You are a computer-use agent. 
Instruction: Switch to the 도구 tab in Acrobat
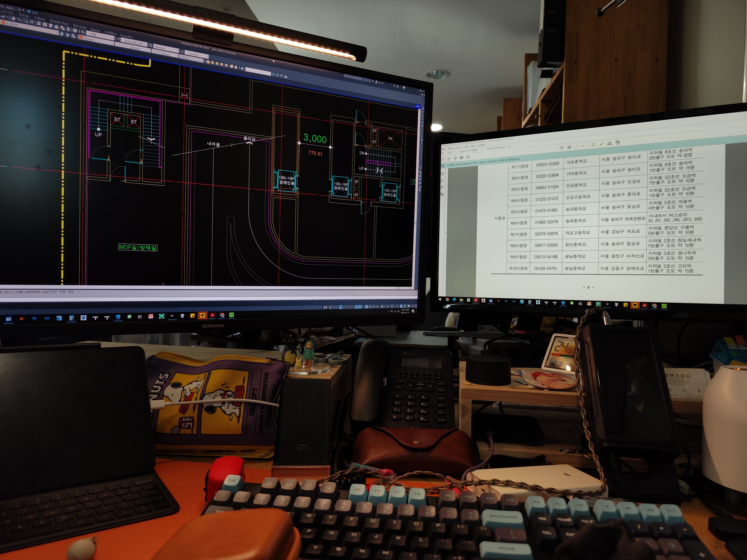tap(450, 153)
